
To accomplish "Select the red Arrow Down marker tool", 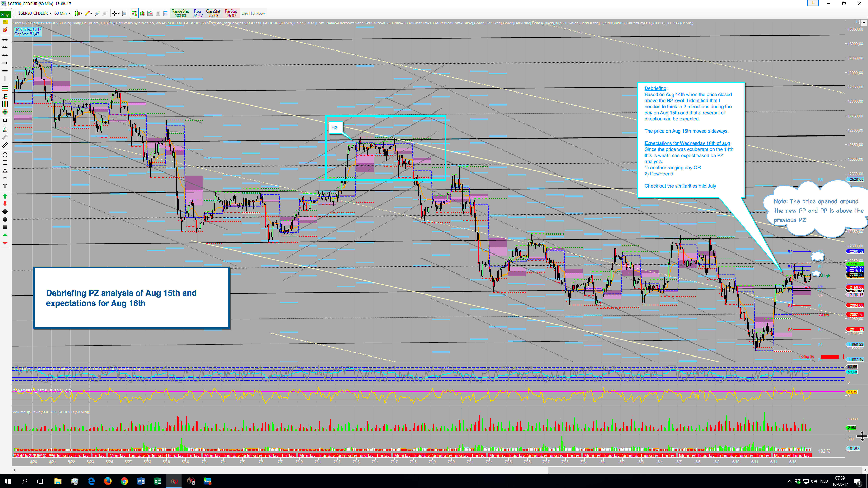I will [x=5, y=203].
